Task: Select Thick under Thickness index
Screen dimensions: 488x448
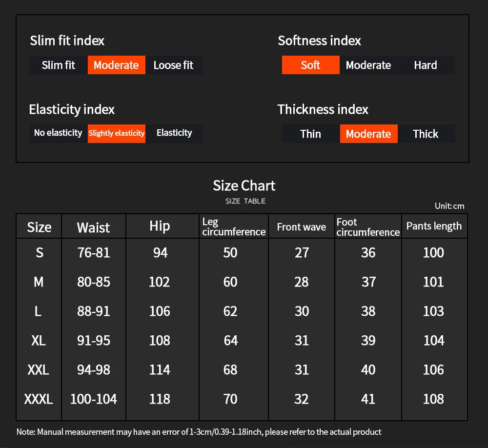Action: pos(426,134)
